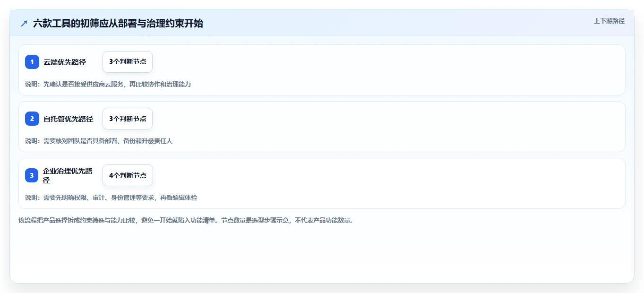Open the 4个判断节点 chip
This screenshot has width=644, height=293.
(x=128, y=175)
